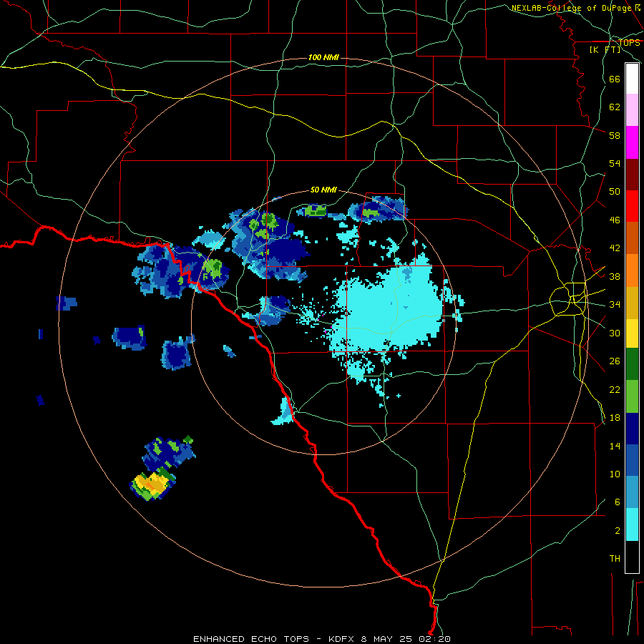Click the cyan 6 legend swatch
Image resolution: width=644 pixels, height=644 pixels.
[x=632, y=525]
